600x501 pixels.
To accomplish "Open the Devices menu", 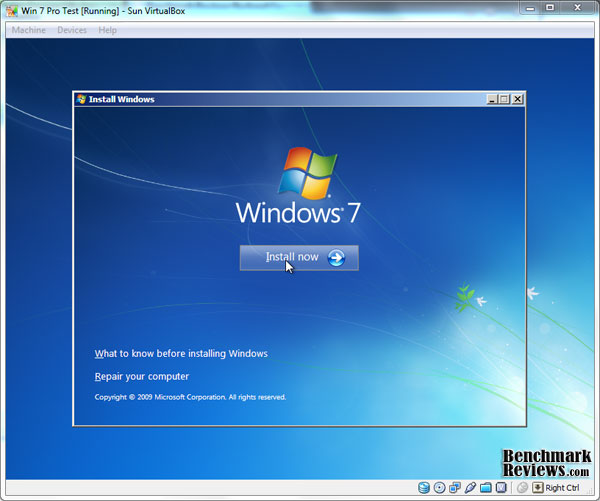I will point(72,30).
